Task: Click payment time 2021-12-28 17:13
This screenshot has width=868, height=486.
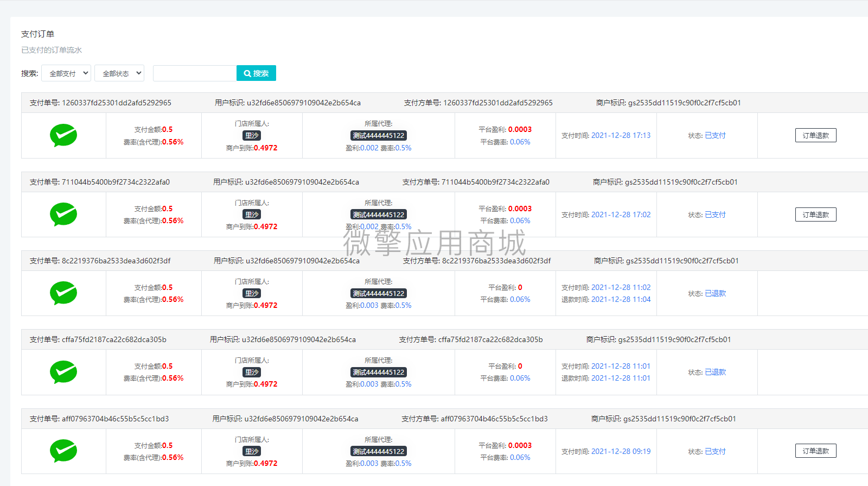Action: coord(621,135)
